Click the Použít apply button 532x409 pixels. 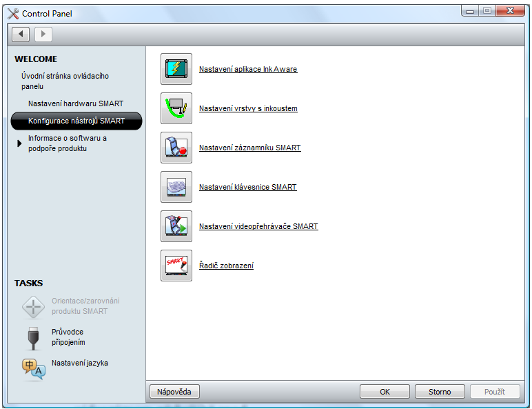tap(495, 392)
